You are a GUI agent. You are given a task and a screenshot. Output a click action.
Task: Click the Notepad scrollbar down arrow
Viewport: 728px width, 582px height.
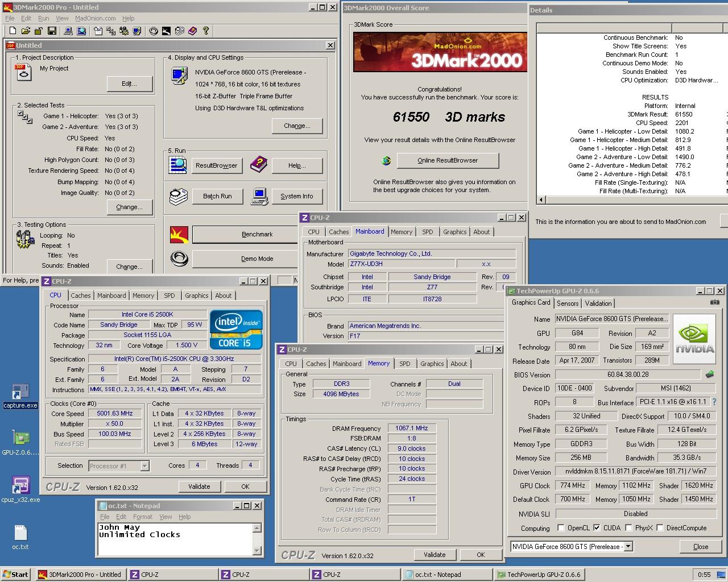point(257,550)
